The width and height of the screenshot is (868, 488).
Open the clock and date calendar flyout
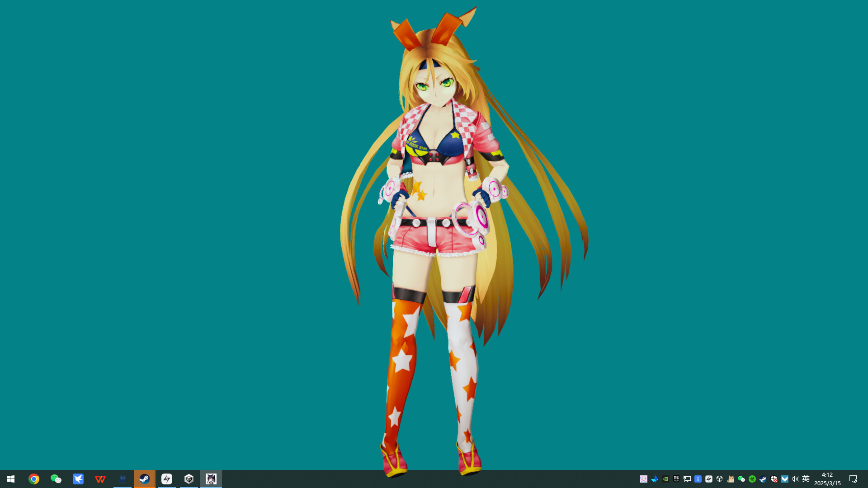pyautogui.click(x=827, y=479)
